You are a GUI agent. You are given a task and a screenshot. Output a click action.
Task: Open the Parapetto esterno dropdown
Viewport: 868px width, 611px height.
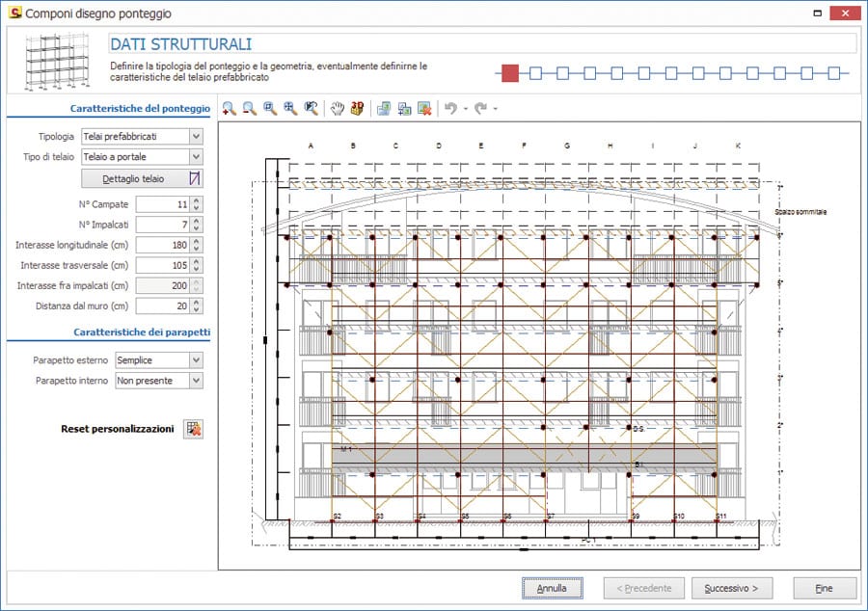coord(196,359)
